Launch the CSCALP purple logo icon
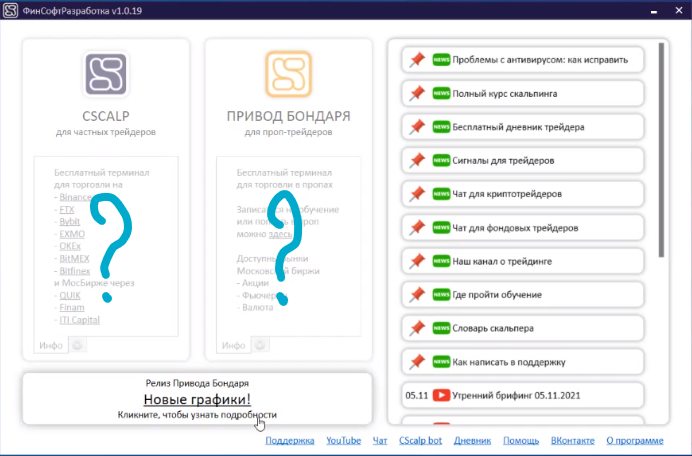Image resolution: width=692 pixels, height=456 pixels. point(106,74)
